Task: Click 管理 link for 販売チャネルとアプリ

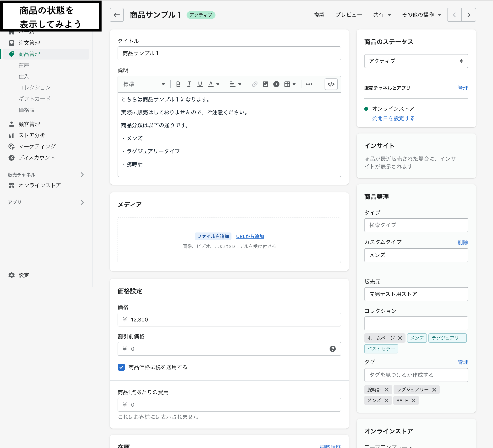Action: click(x=463, y=88)
